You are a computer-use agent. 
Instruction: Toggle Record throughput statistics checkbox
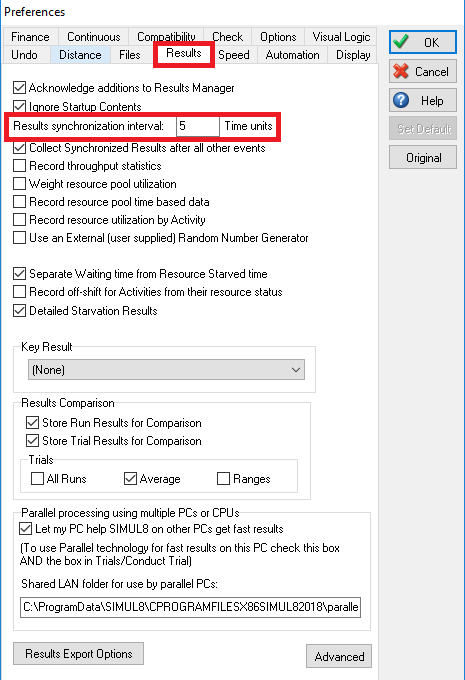point(20,166)
